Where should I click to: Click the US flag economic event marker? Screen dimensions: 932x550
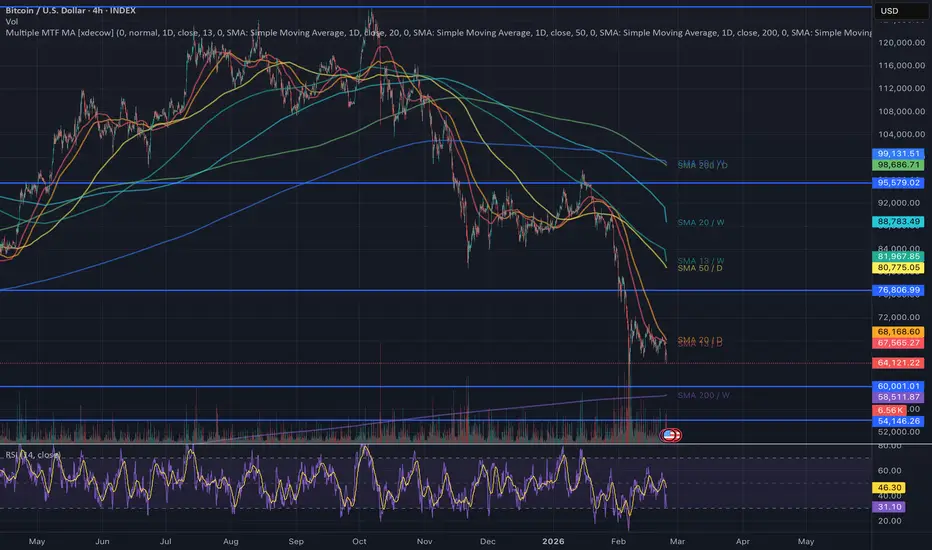pos(670,435)
